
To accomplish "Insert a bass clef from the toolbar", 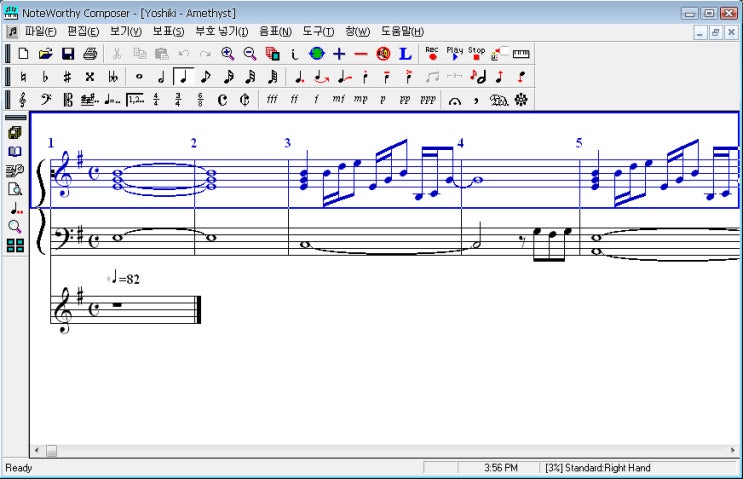I will (x=45, y=100).
